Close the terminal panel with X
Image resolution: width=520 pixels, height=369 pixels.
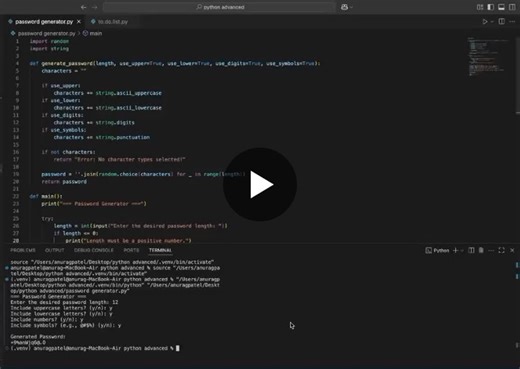pos(512,250)
